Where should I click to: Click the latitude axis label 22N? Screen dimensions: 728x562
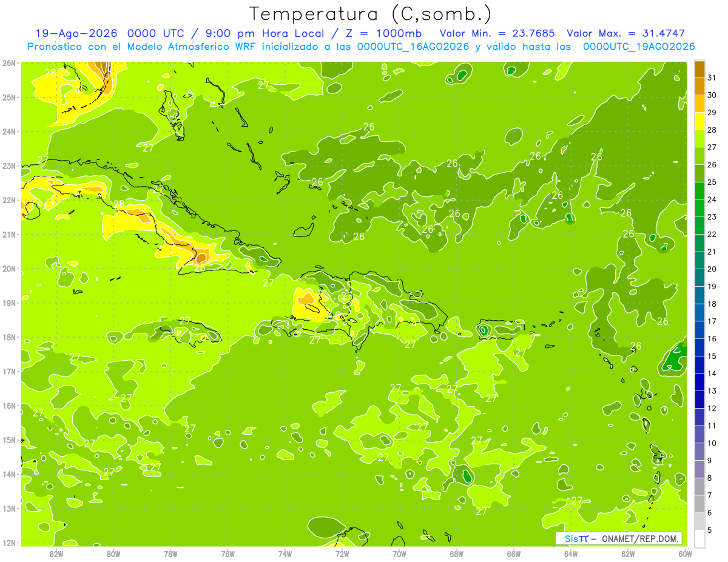pyautogui.click(x=9, y=200)
